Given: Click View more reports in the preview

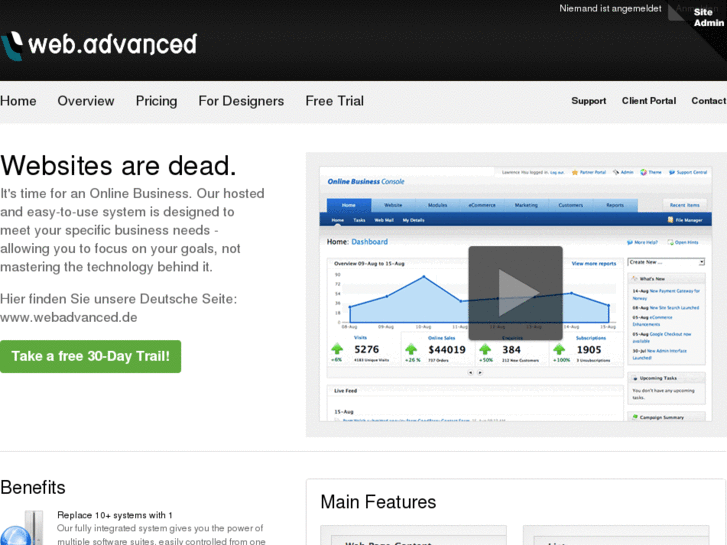Looking at the screenshot, I should click(593, 263).
